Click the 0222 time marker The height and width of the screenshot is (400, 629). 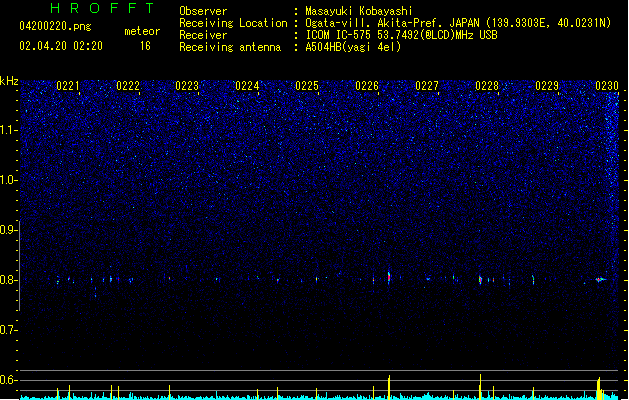point(128,86)
